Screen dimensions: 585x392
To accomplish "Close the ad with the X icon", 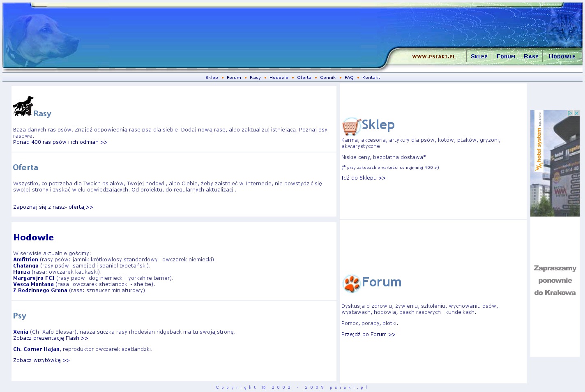I will click(576, 113).
